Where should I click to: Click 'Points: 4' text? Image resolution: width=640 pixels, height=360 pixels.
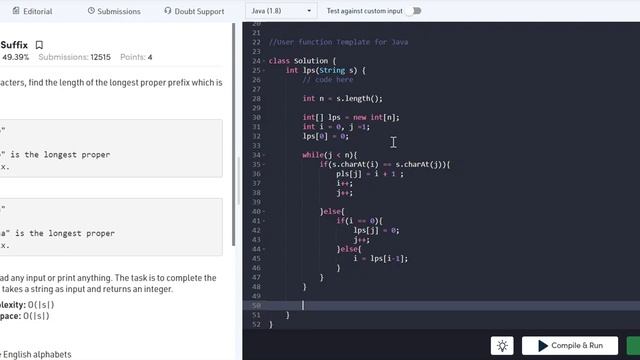pyautogui.click(x=136, y=57)
